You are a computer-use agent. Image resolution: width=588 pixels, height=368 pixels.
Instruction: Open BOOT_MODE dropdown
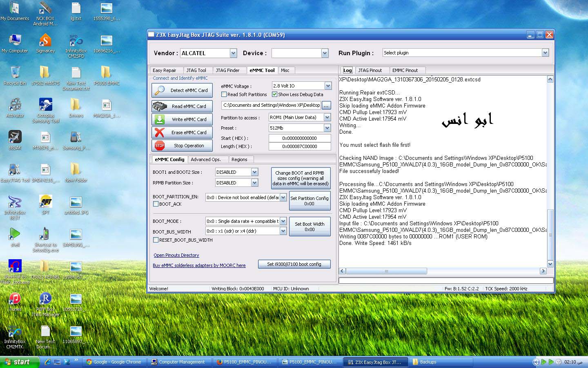coord(283,221)
